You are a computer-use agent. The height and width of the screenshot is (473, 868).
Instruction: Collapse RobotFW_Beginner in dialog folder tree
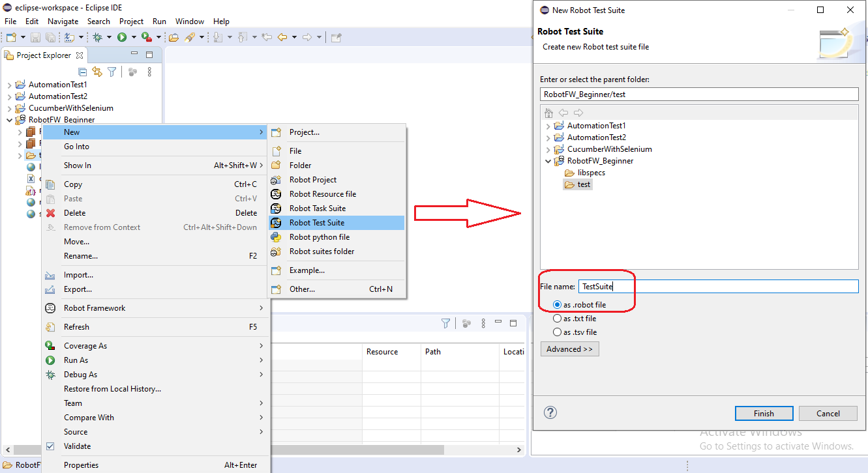[548, 161]
